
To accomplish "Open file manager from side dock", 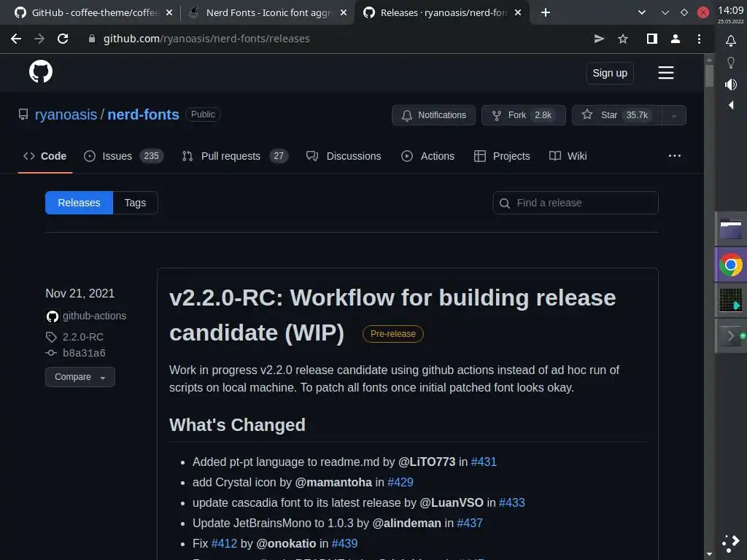I will pyautogui.click(x=731, y=229).
